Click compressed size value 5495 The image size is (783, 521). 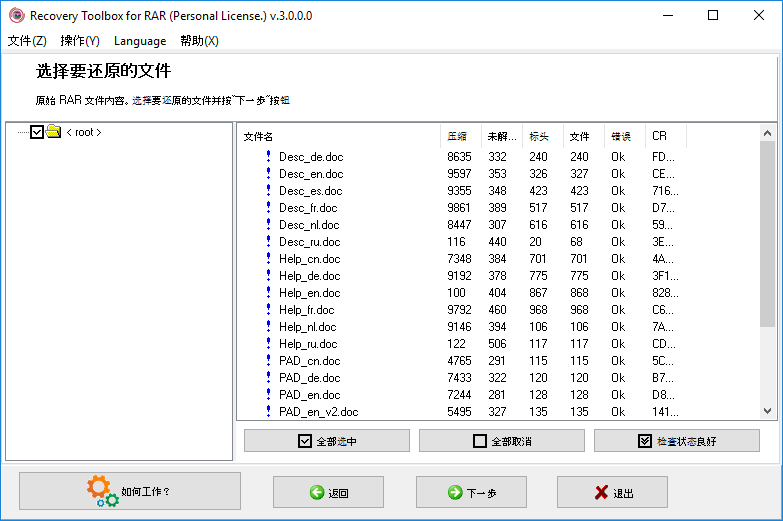click(x=459, y=412)
